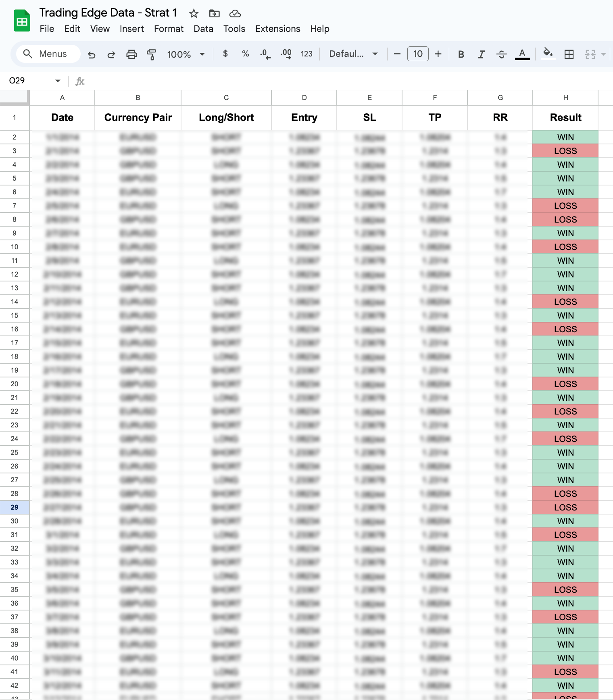Click the Entry header cell
The image size is (613, 700).
coord(304,118)
